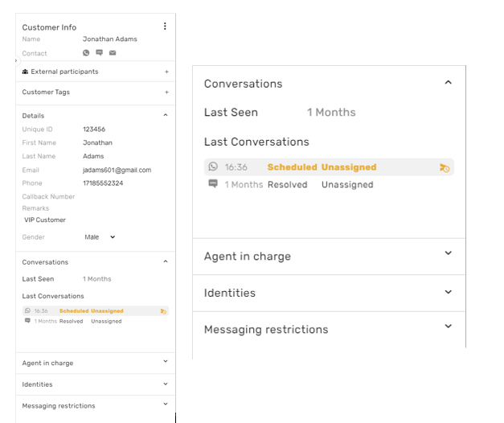Expand the enlarged Agent in charge section
The height and width of the screenshot is (423, 504).
448,253
